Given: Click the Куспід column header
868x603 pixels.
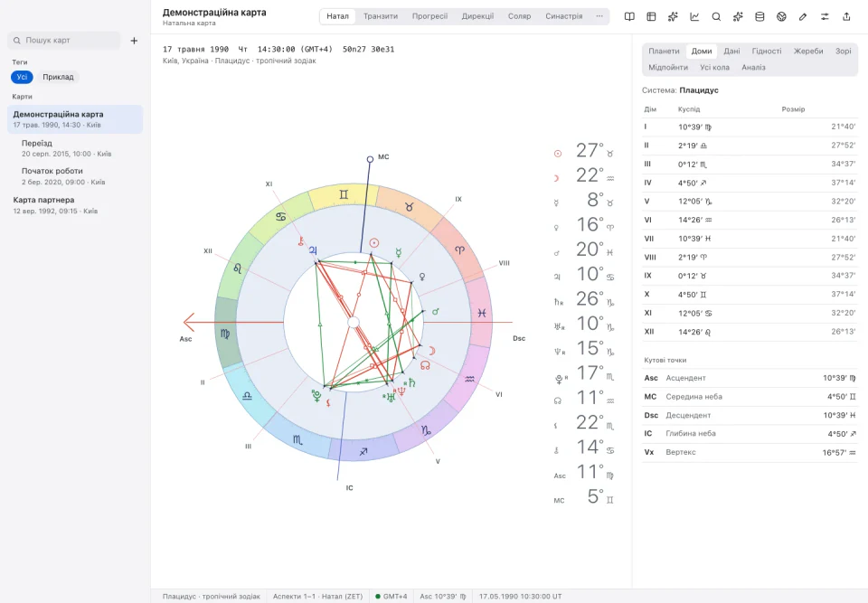Looking at the screenshot, I should 689,109.
